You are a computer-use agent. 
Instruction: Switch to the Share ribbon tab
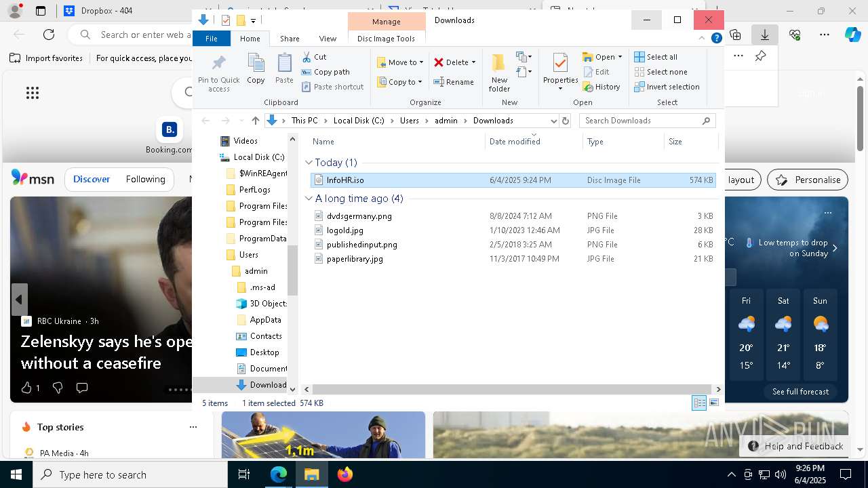[x=290, y=39]
